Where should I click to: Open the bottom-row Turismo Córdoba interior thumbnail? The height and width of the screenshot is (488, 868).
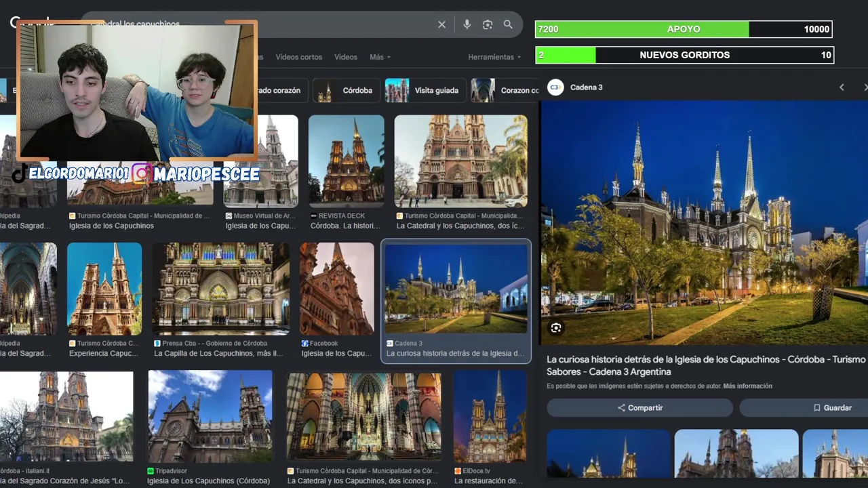coord(363,417)
